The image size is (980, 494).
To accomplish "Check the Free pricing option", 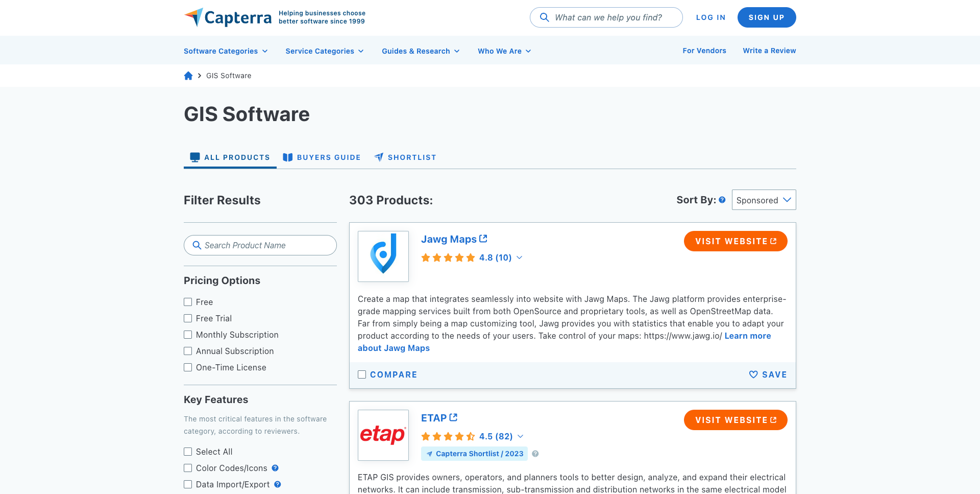I will coord(188,302).
